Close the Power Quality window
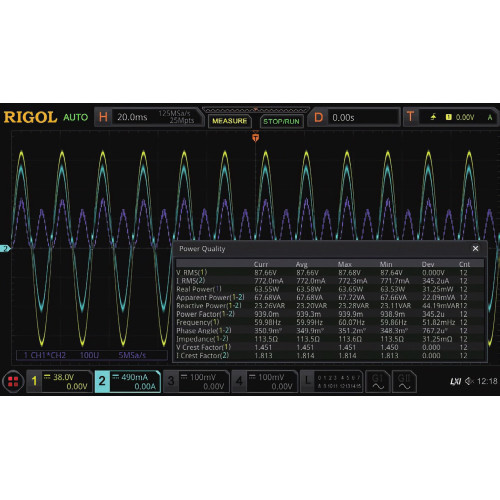The image size is (500, 500). coord(475,248)
